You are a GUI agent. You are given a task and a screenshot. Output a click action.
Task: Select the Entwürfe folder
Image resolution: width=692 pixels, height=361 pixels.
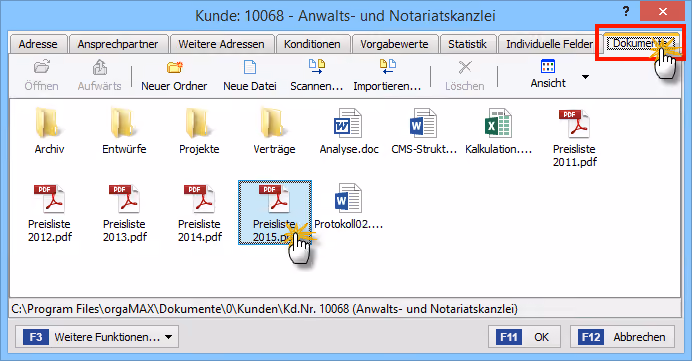pyautogui.click(x=124, y=131)
